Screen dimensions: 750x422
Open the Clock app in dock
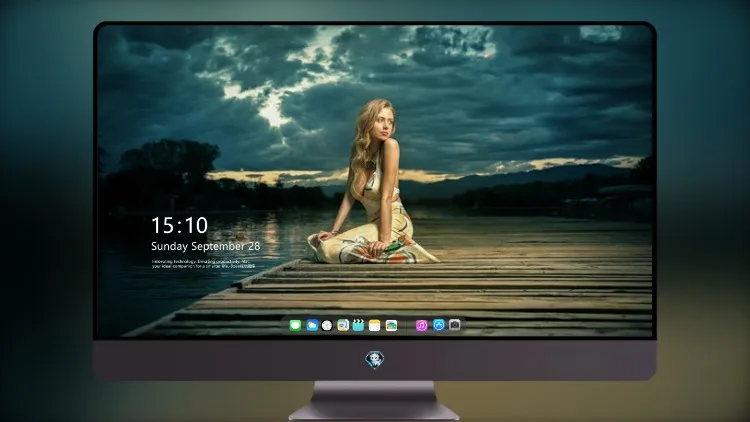coord(327,326)
